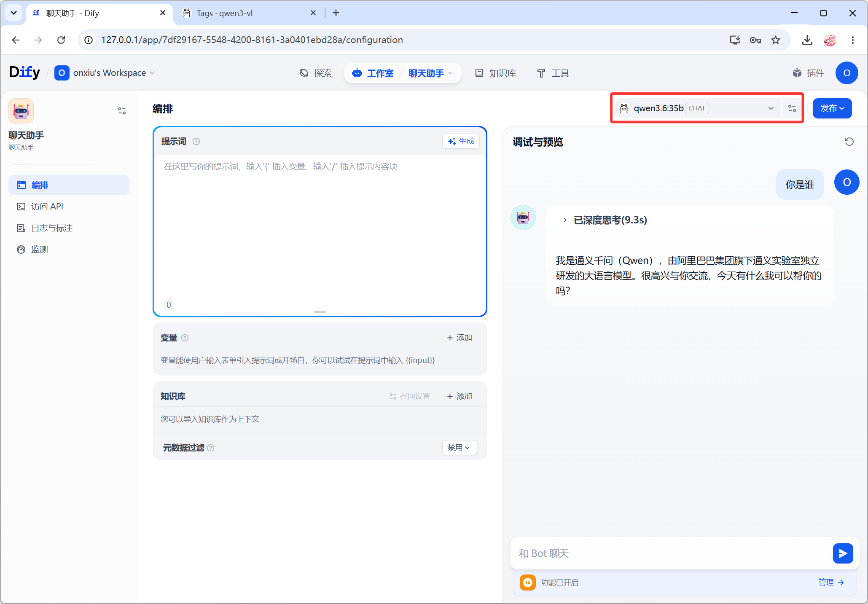
Task: Toggle the sidebar settings icon beside the app icon
Action: click(122, 111)
